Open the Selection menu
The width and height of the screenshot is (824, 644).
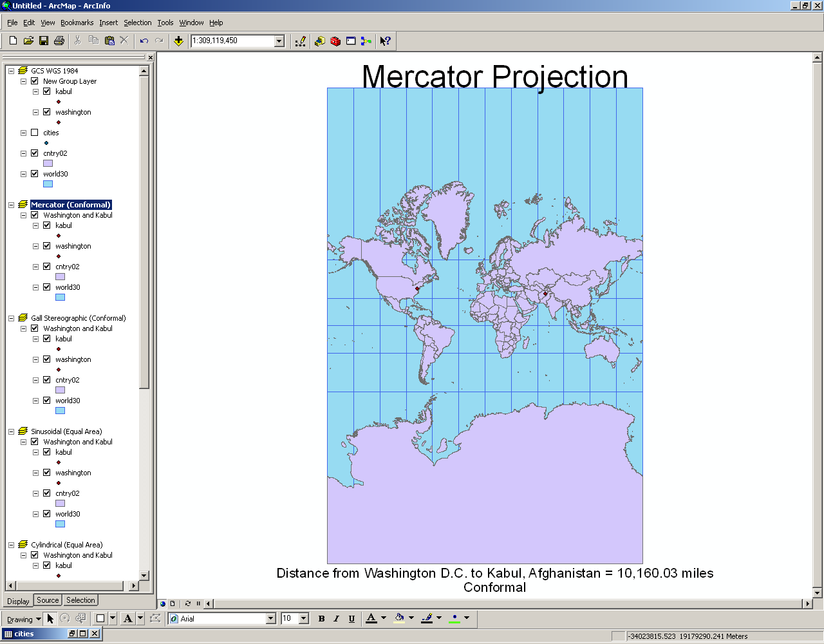point(137,23)
